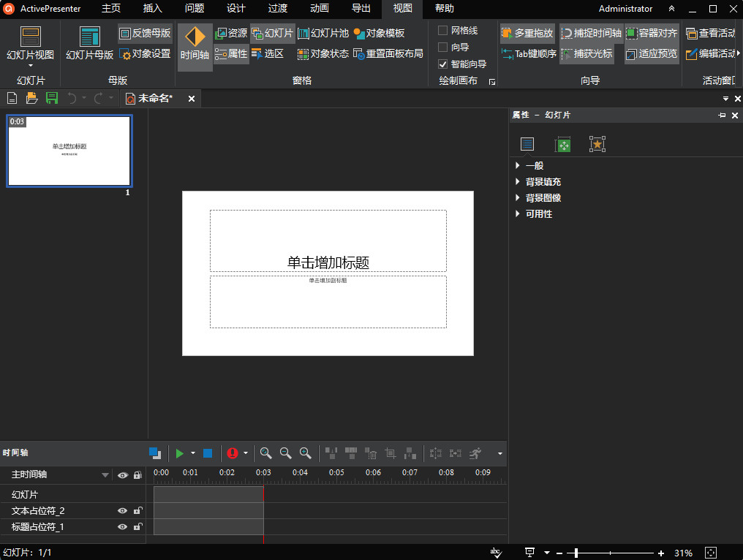Expand the 可用性 accessibility section
The height and width of the screenshot is (560, 743).
pos(518,213)
